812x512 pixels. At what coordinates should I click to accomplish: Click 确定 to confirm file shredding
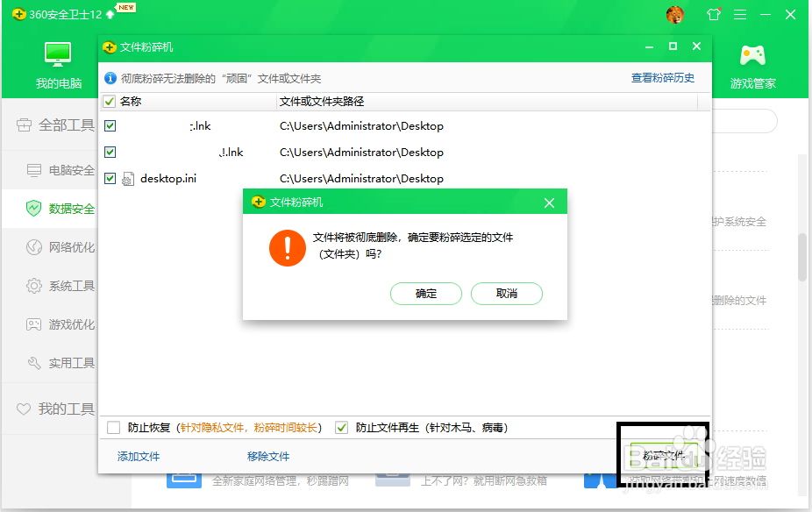pos(426,294)
